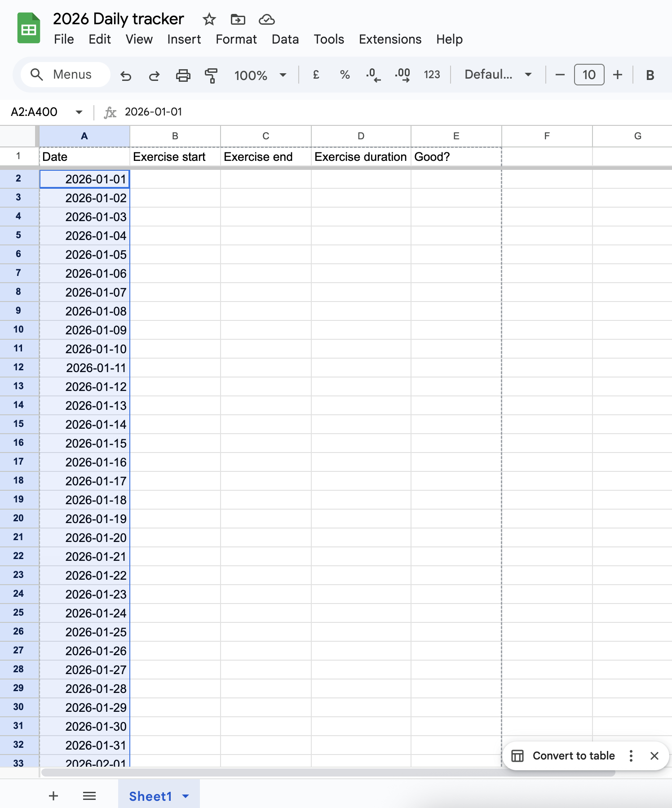Click the font size input field
Image resolution: width=672 pixels, height=808 pixels.
click(x=588, y=75)
